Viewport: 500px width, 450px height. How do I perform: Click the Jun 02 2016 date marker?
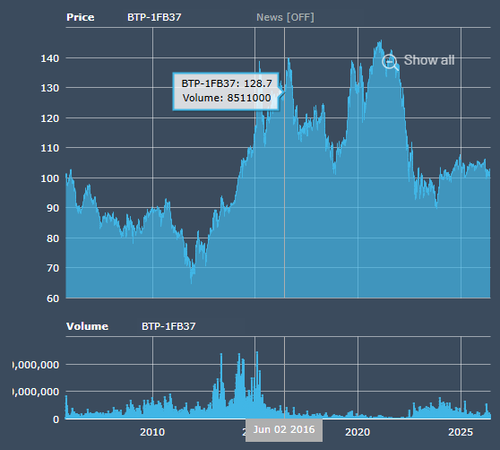[284, 430]
